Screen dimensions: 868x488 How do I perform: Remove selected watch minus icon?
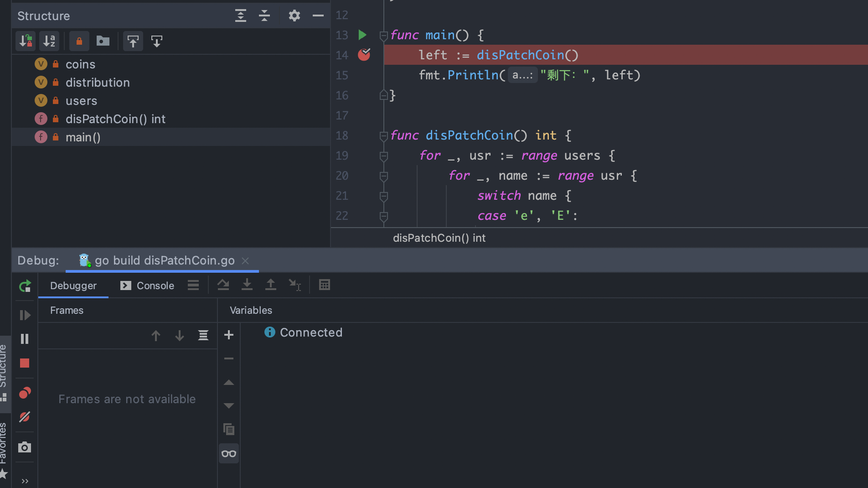pos(229,358)
